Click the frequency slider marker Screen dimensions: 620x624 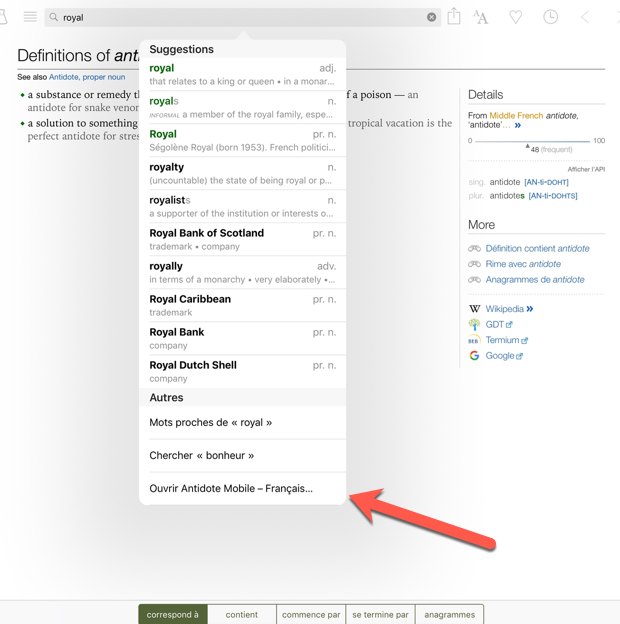pyautogui.click(x=528, y=145)
